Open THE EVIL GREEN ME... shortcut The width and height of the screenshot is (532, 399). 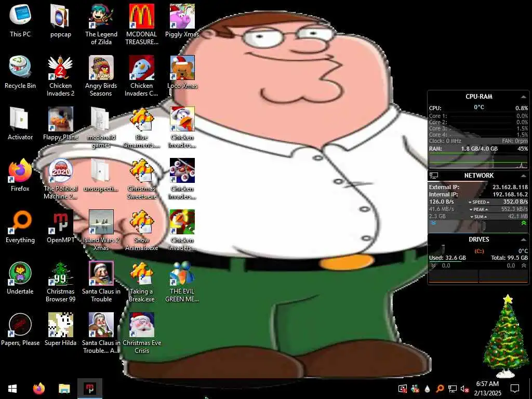coord(182,282)
